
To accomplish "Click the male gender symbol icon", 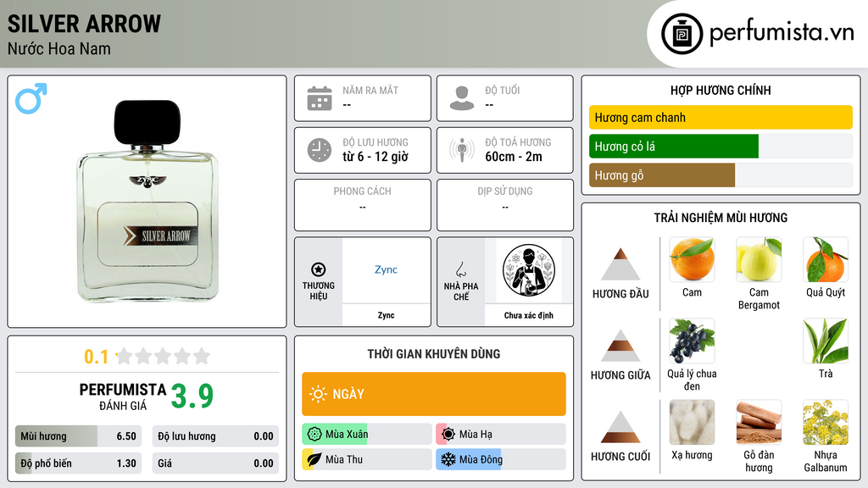I will click(x=31, y=98).
